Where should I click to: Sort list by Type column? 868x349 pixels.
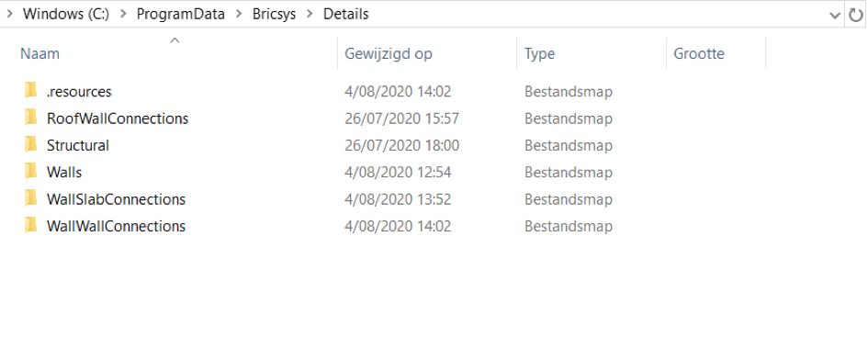click(592, 53)
